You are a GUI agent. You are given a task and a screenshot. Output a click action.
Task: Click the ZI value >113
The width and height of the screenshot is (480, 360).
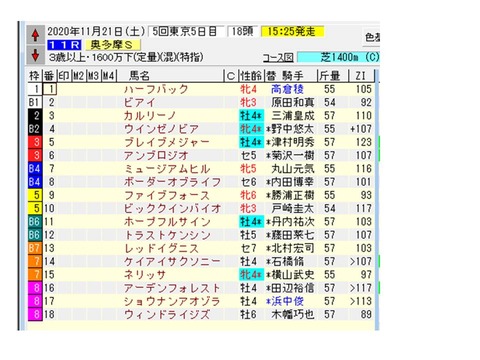click(x=361, y=301)
